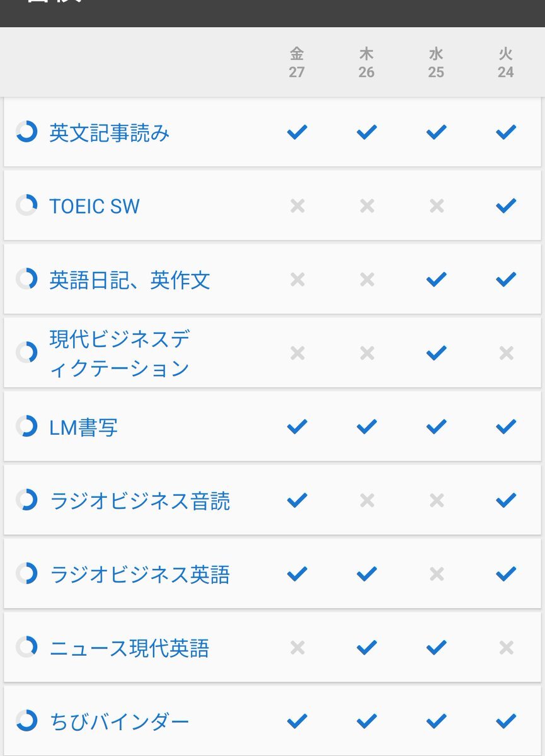Open the ちびバインダー habit page
The width and height of the screenshot is (545, 756).
click(119, 721)
